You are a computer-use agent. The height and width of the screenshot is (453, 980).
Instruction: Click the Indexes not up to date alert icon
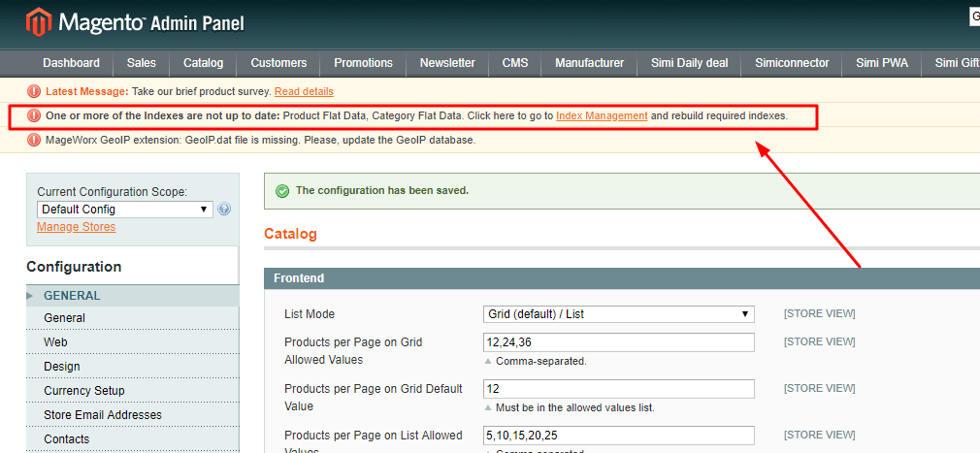tap(34, 115)
